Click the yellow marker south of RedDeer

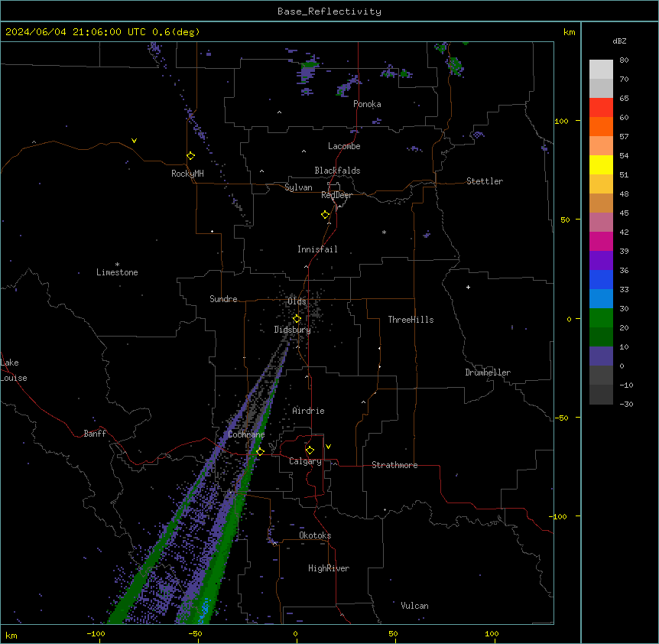pos(325,215)
